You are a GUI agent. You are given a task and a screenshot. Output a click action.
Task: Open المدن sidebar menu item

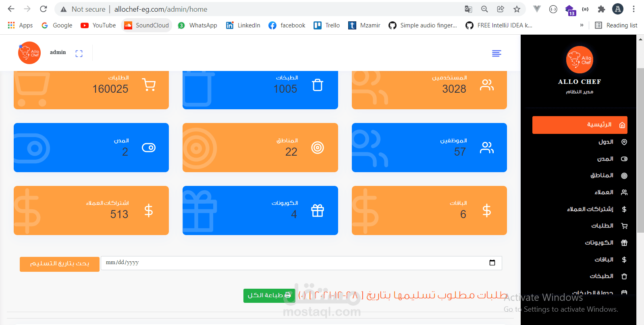(x=605, y=159)
